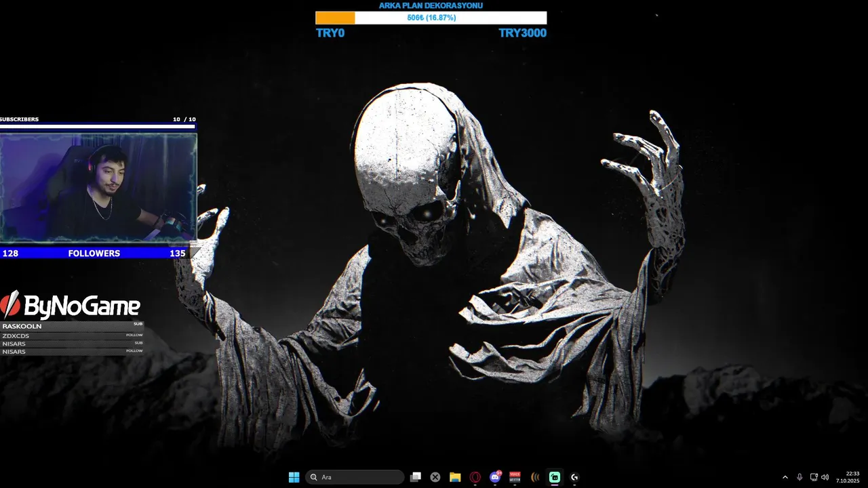868x488 pixels.
Task: Open the orange sound-wave app in the taskbar
Action: [x=535, y=477]
